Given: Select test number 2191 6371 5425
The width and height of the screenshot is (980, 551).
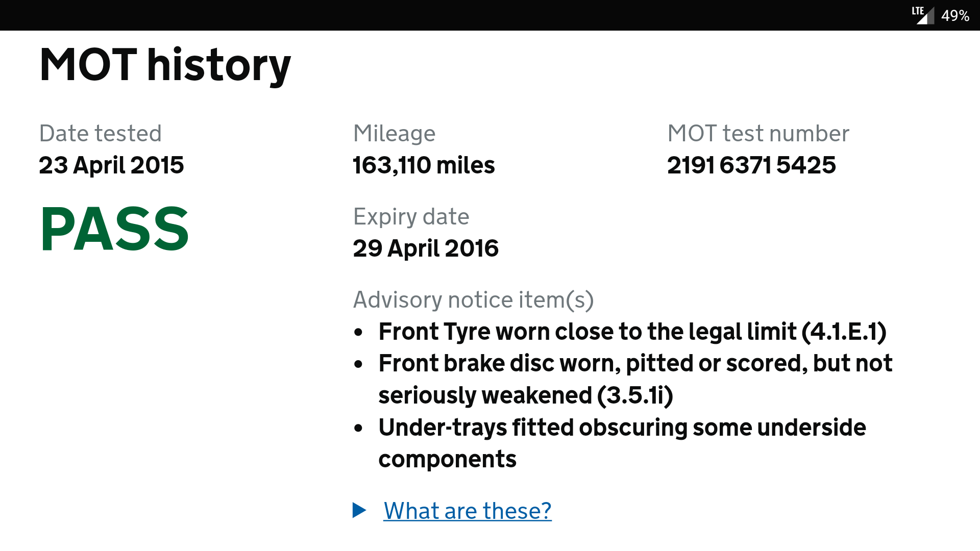Looking at the screenshot, I should tap(751, 165).
